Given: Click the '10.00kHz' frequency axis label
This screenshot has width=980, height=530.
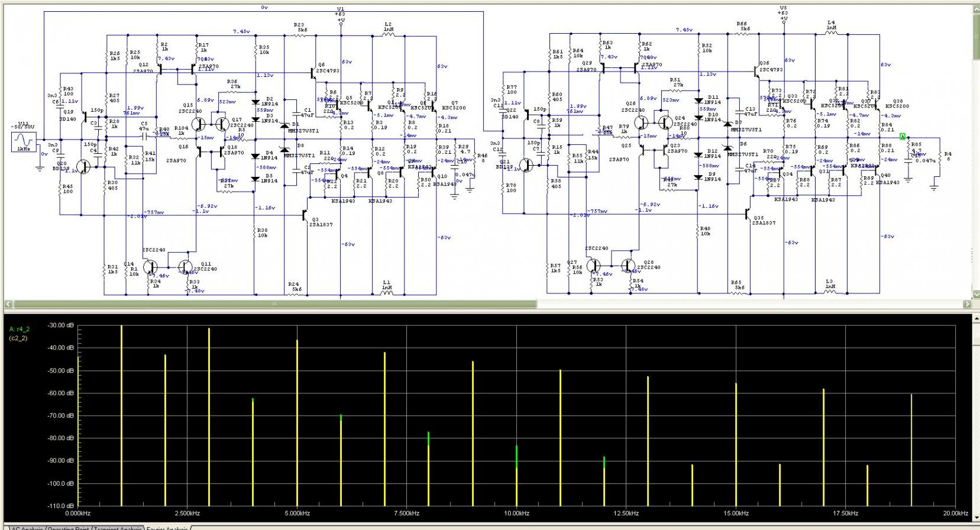Looking at the screenshot, I should (516, 513).
